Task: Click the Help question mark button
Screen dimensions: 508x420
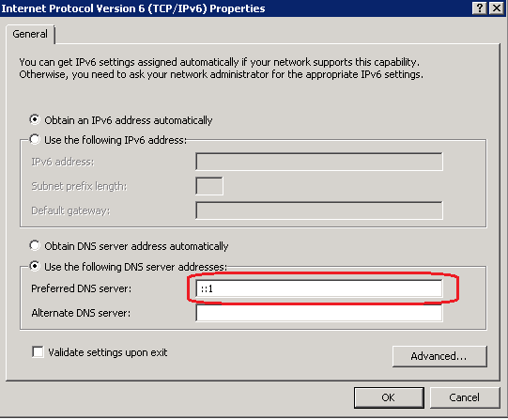Action: [479, 8]
